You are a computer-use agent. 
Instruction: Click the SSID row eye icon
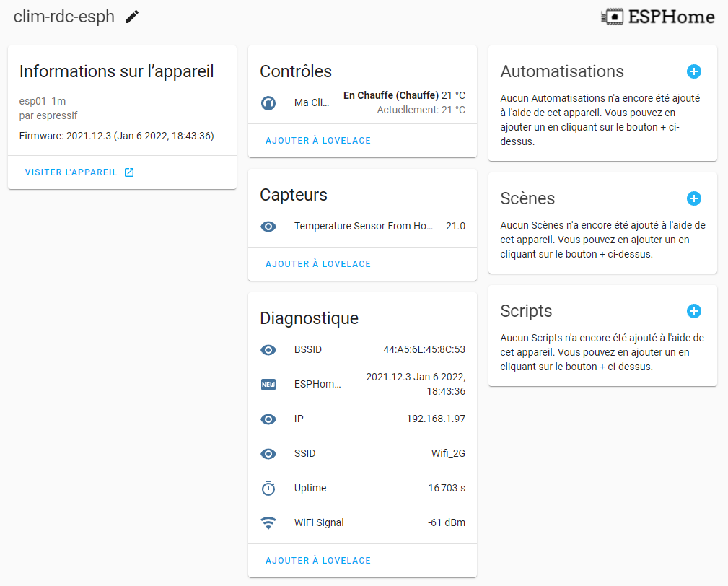pos(268,454)
